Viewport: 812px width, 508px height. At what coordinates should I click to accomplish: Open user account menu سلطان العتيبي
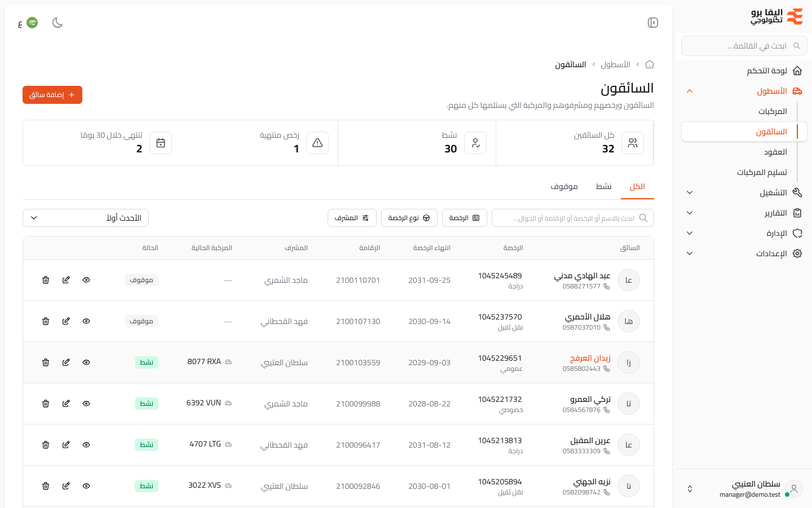pos(744,489)
